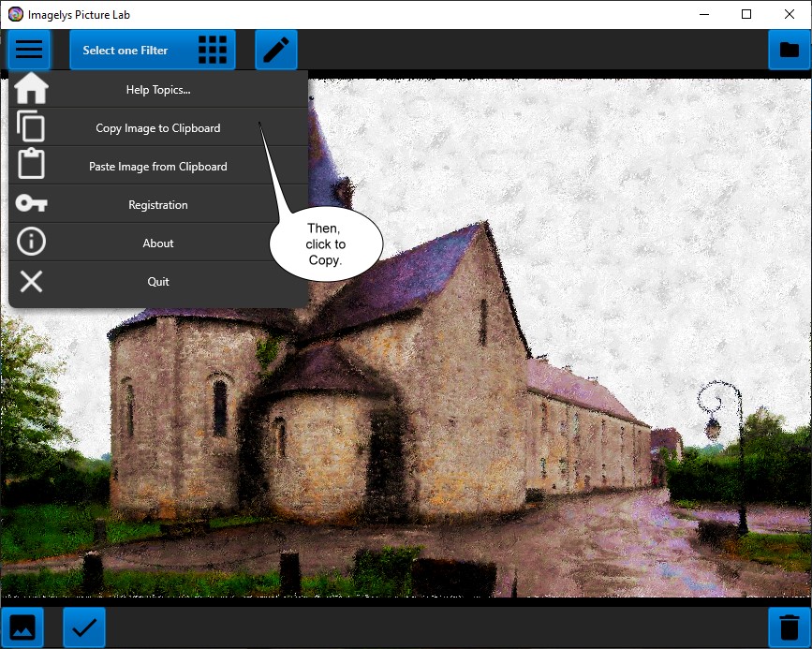Click the clipboard paste icon
The height and width of the screenshot is (649, 812).
point(31,164)
